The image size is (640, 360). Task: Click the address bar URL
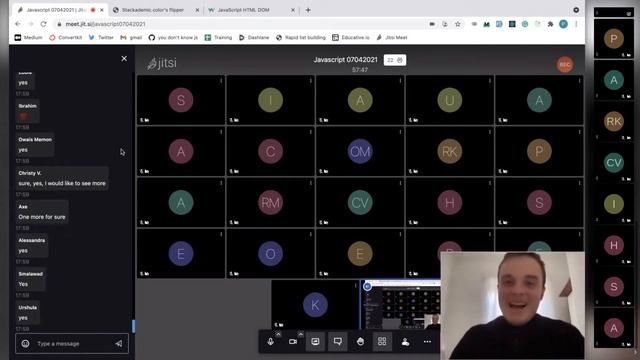click(105, 24)
